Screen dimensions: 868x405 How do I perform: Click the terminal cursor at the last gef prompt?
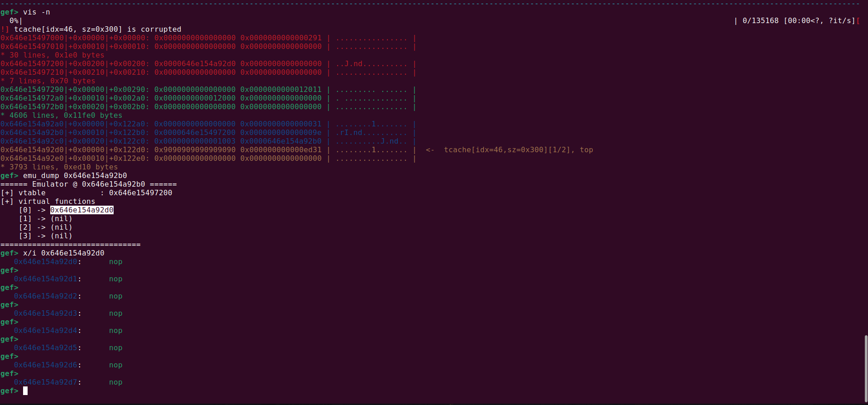pos(25,391)
